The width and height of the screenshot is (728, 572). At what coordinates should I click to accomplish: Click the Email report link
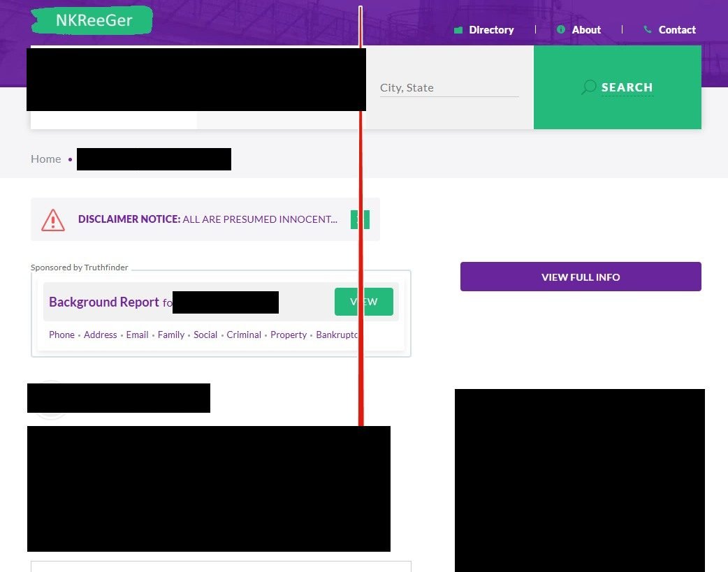(x=138, y=335)
